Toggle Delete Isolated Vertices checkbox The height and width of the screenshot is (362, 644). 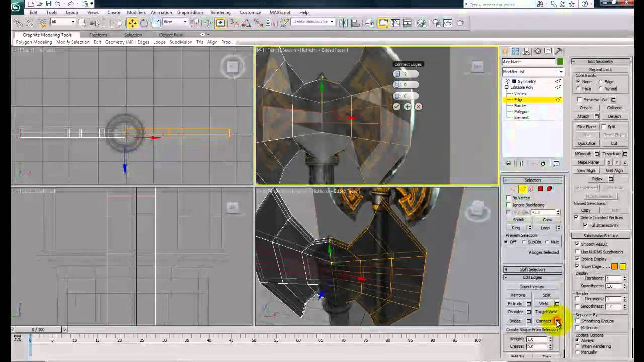click(576, 218)
